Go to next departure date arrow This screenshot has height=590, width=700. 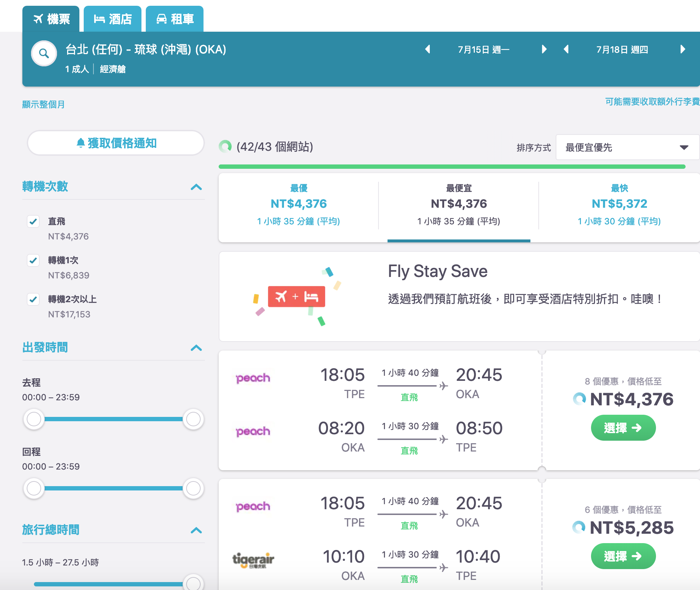click(x=544, y=49)
